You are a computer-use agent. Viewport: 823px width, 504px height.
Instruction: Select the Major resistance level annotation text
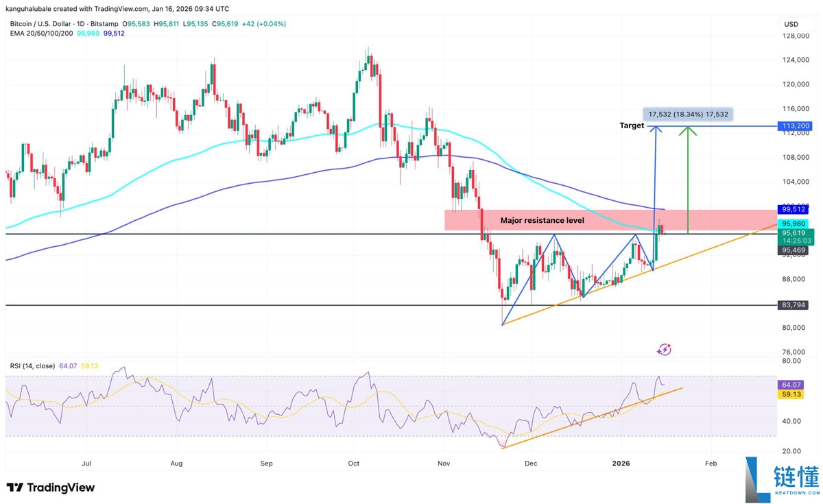pos(542,221)
